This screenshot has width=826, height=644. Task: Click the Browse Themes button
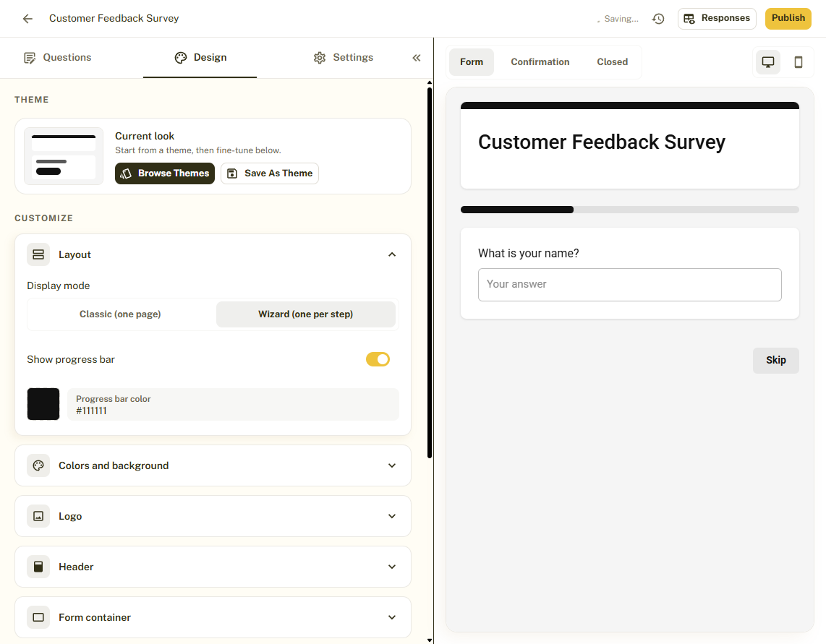(x=165, y=173)
